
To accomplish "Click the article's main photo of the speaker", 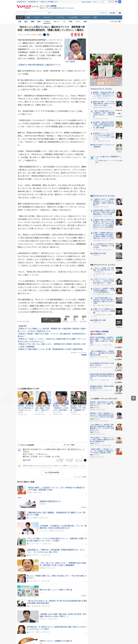I will click(x=75, y=49).
